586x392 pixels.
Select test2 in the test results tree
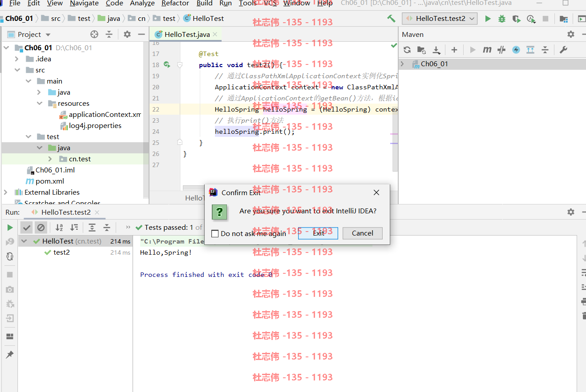61,252
